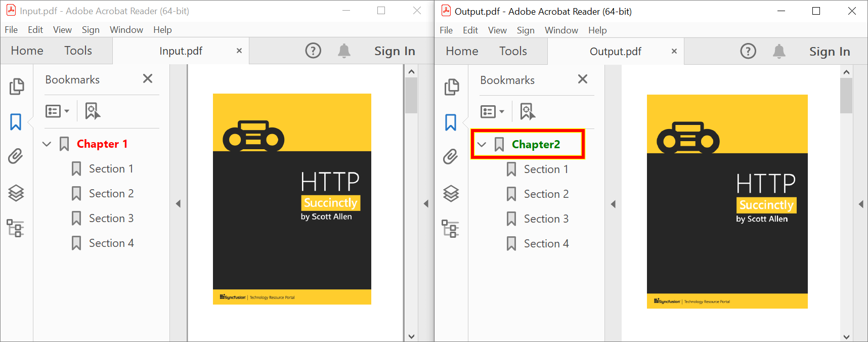Open Help menu in Output.pdf window
868x342 pixels.
click(597, 30)
